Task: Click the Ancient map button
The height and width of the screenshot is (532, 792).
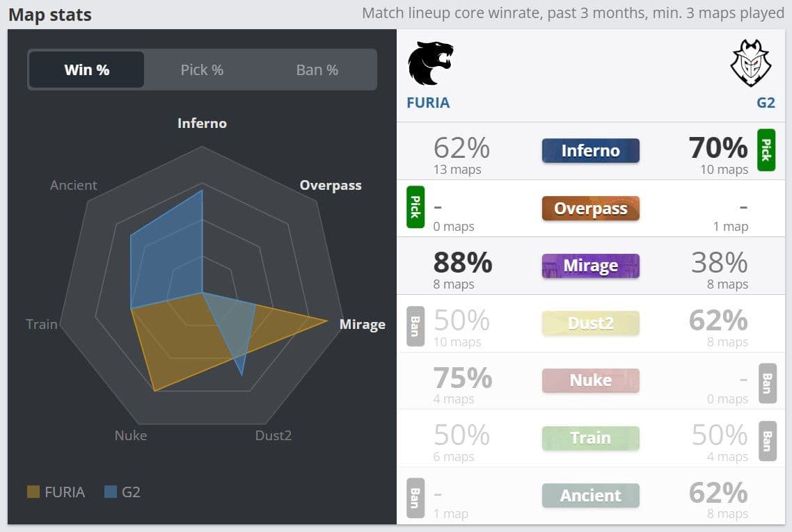Action: [x=590, y=496]
